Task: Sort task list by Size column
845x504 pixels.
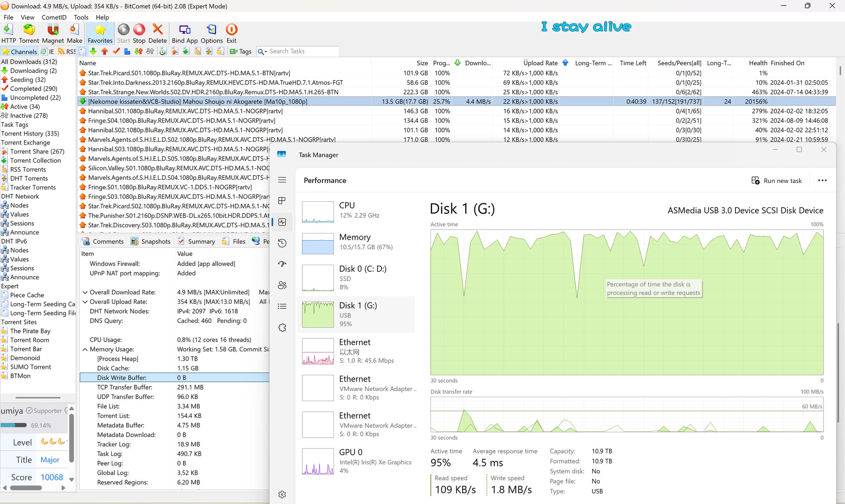Action: (422, 63)
